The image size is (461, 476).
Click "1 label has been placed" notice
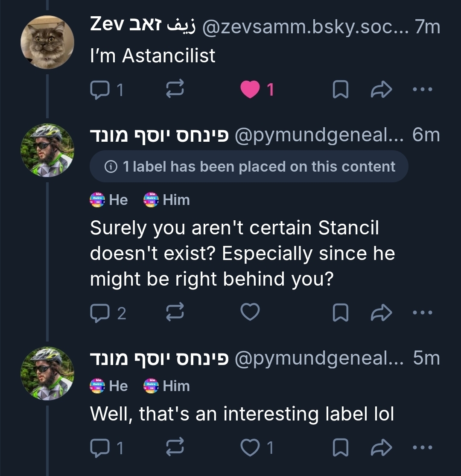tap(249, 166)
